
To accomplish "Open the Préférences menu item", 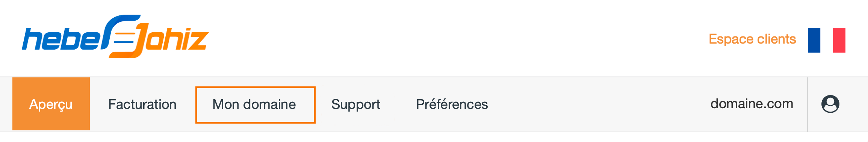I will point(452,104).
